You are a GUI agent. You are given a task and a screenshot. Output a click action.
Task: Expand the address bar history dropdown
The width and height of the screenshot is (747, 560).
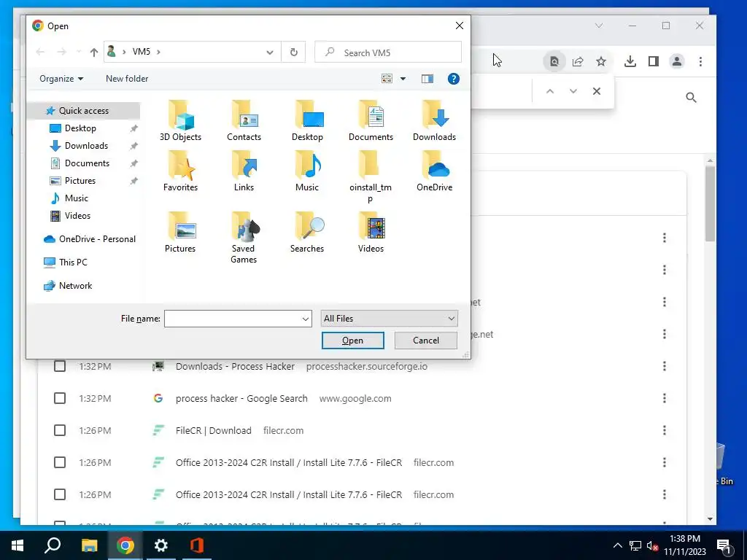[x=270, y=52]
